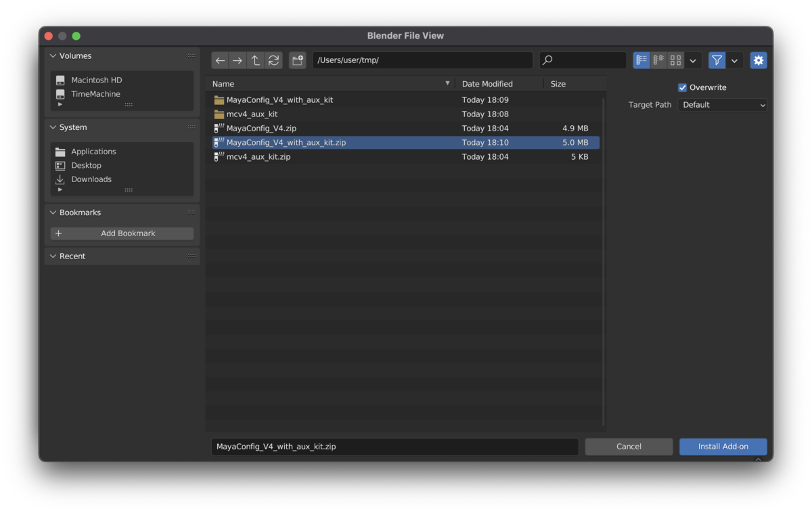Uncheck the Overwrite checkbox
Screen dimensions: 812x513
click(x=682, y=87)
